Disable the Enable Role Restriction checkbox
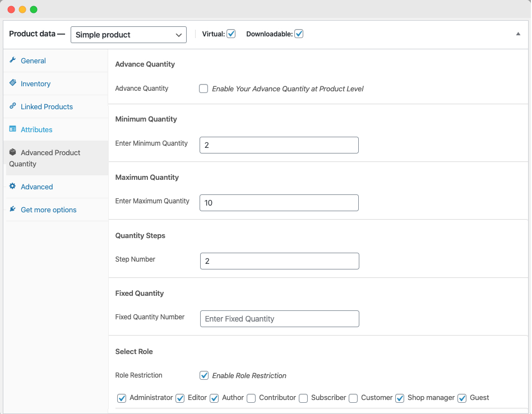Screen dimensions: 532x414 pyautogui.click(x=204, y=375)
